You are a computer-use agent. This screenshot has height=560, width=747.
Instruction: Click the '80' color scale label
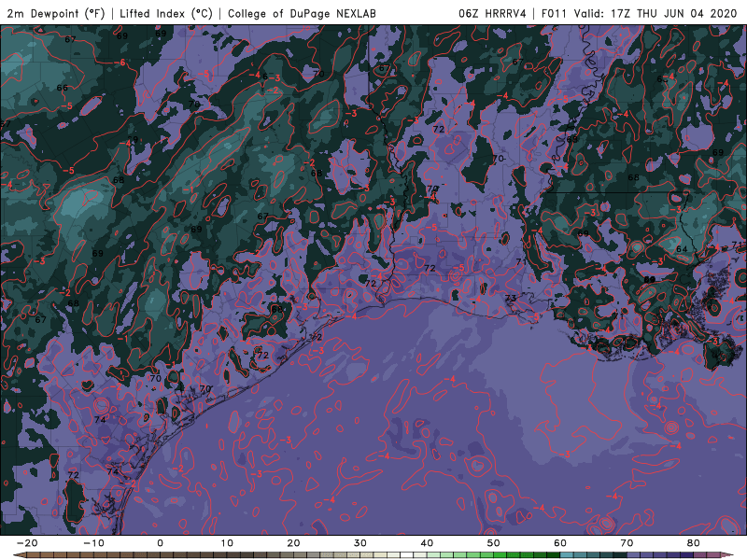pos(694,543)
